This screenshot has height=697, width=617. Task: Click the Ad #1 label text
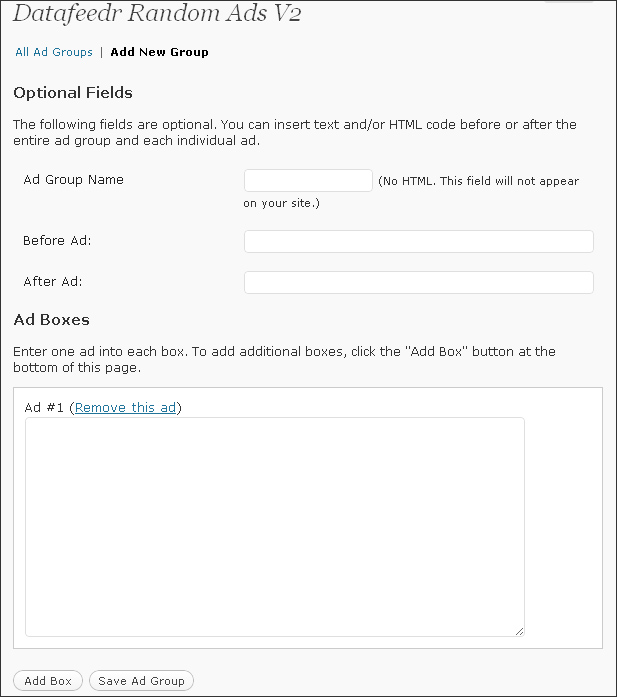point(45,407)
